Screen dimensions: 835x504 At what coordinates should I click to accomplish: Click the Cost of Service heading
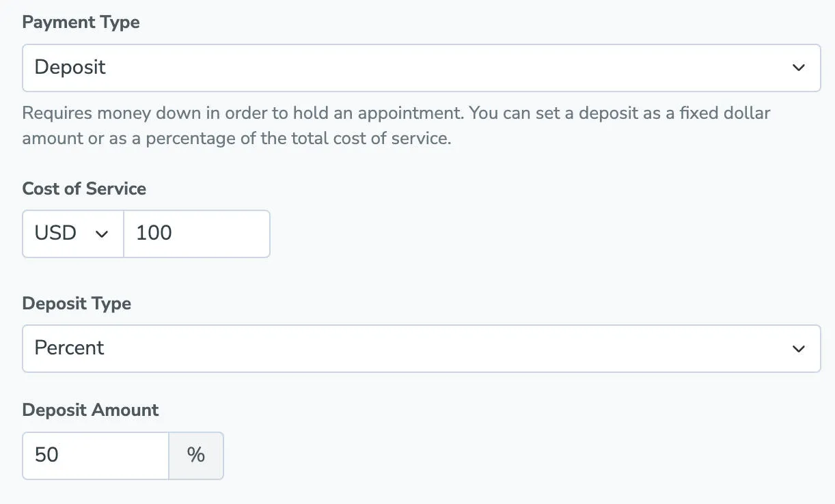(x=83, y=188)
